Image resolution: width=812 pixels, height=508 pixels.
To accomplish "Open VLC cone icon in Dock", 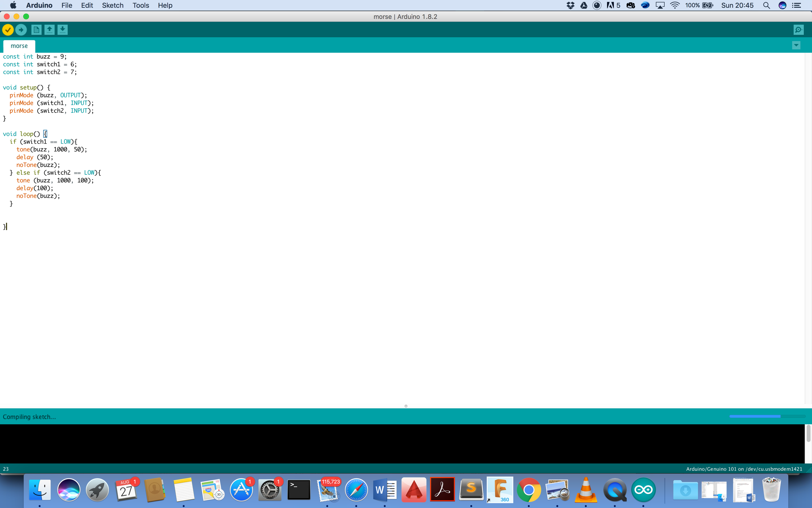I will coord(586,490).
